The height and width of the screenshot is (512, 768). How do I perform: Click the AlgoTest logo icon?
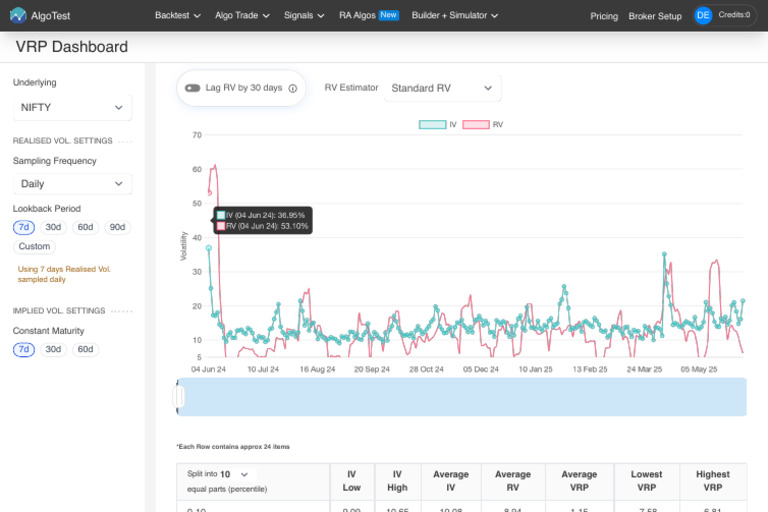tap(18, 15)
